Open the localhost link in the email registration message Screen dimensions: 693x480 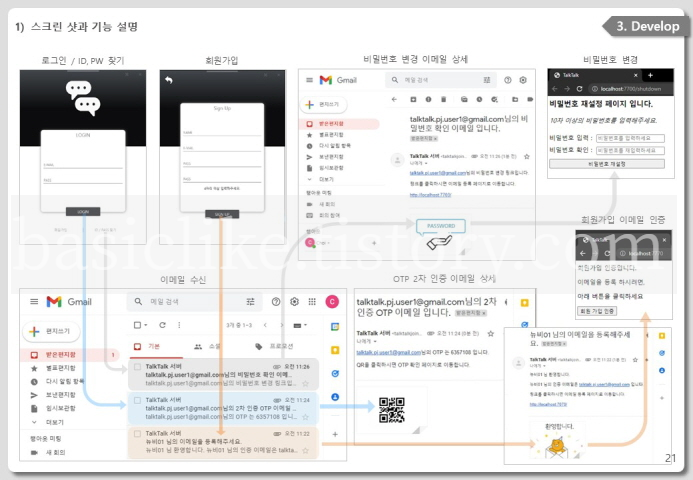point(548,404)
